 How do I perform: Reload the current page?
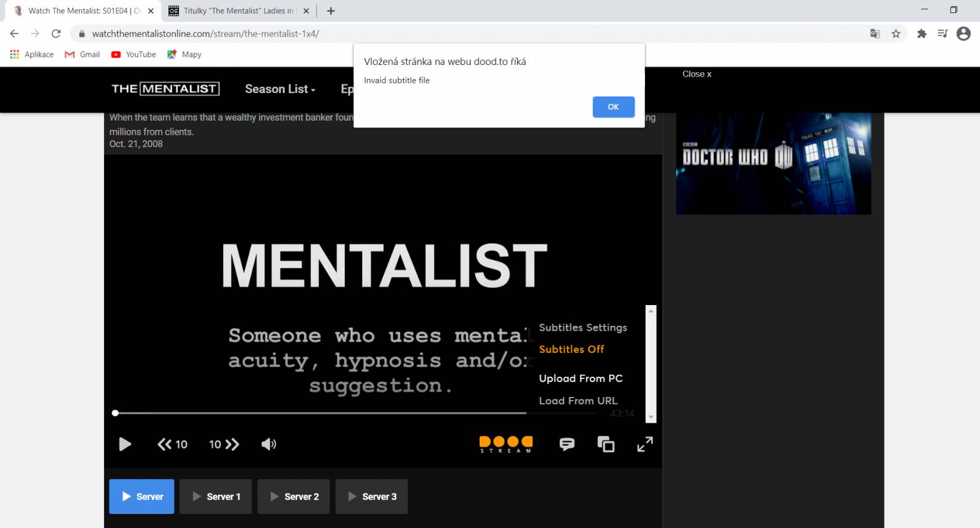[56, 34]
